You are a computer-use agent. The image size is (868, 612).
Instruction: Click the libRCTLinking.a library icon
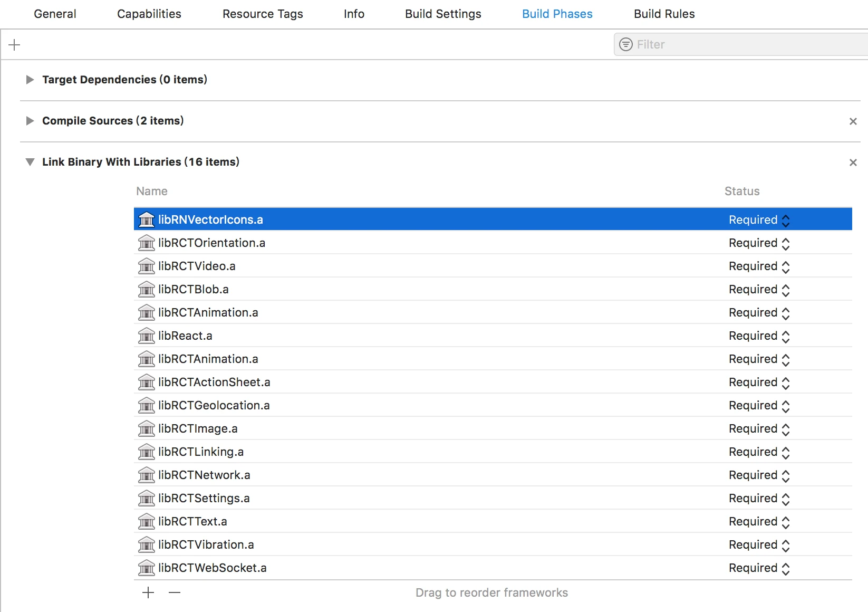tap(146, 452)
